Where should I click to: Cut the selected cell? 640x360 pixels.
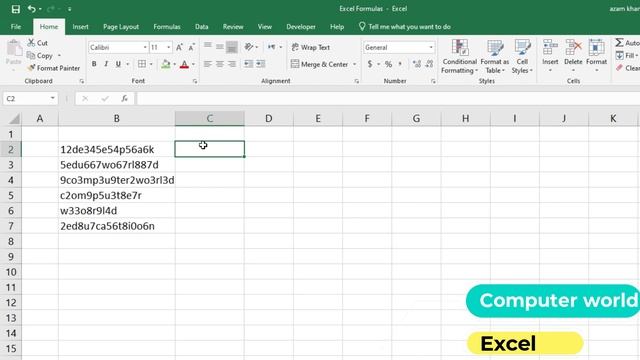[x=38, y=42]
